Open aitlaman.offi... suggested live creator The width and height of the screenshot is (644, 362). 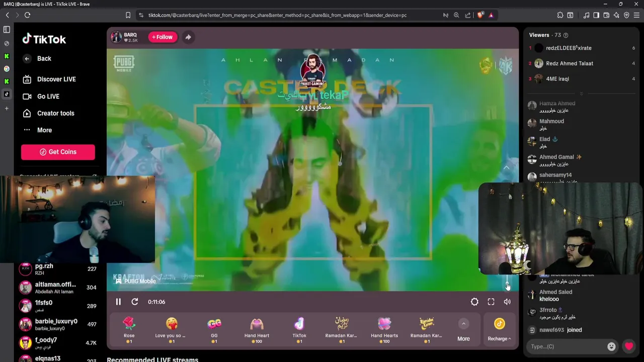click(58, 288)
